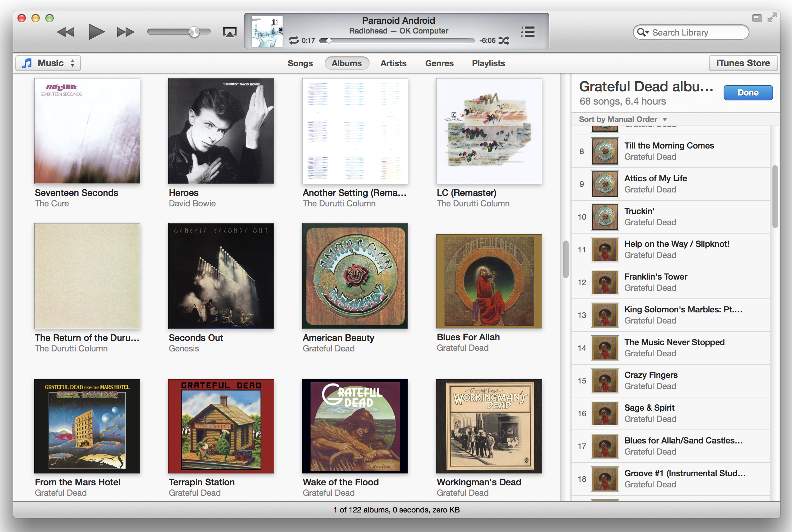
Task: Click artwork icon beside Franklin's Tower
Action: tap(605, 282)
